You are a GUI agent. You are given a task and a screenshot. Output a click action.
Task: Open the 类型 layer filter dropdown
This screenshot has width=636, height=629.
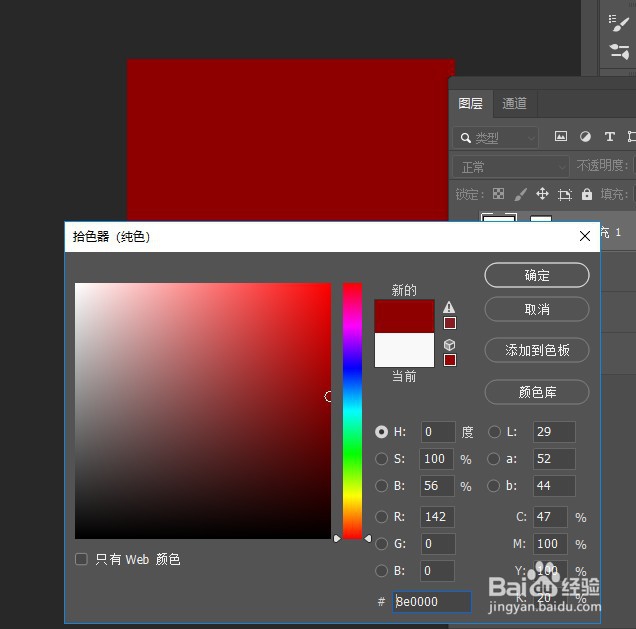point(496,138)
